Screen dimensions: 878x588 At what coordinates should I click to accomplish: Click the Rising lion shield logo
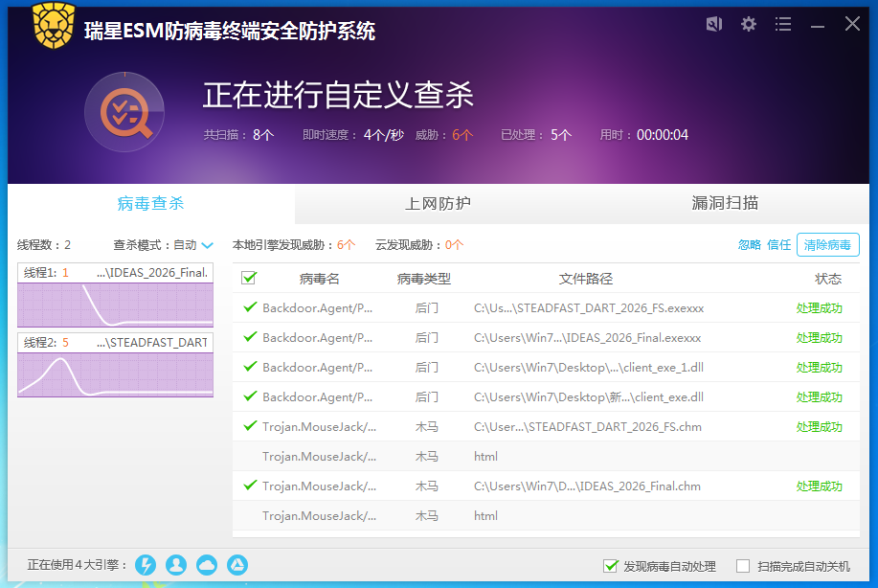click(x=54, y=26)
